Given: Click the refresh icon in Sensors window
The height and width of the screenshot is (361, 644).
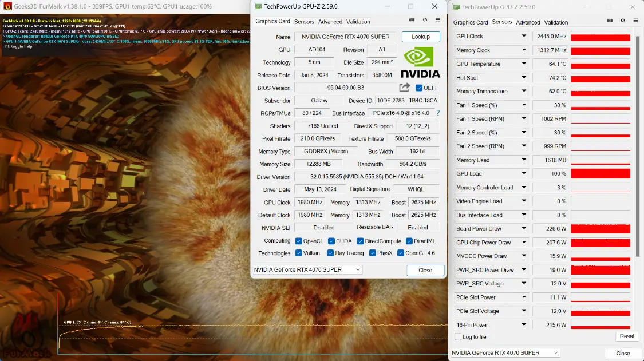Looking at the screenshot, I should 623,21.
